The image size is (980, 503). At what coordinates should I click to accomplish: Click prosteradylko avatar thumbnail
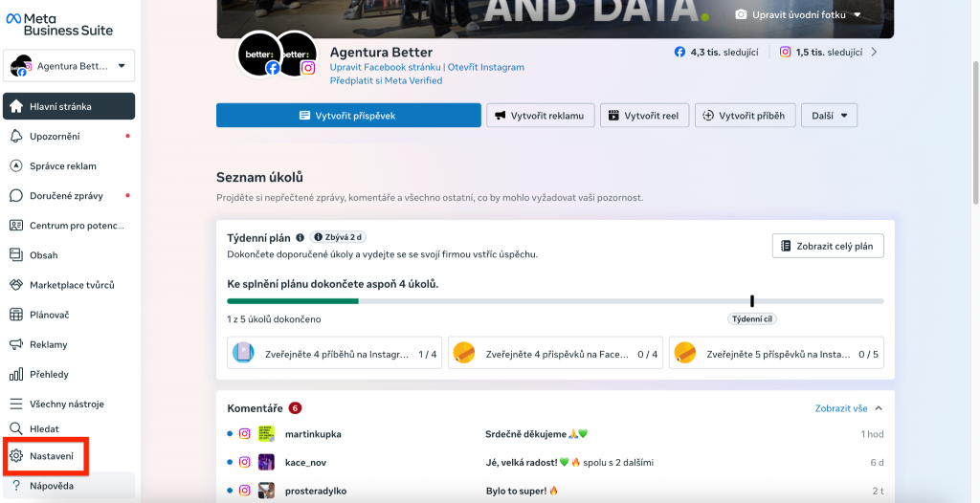pyautogui.click(x=266, y=491)
